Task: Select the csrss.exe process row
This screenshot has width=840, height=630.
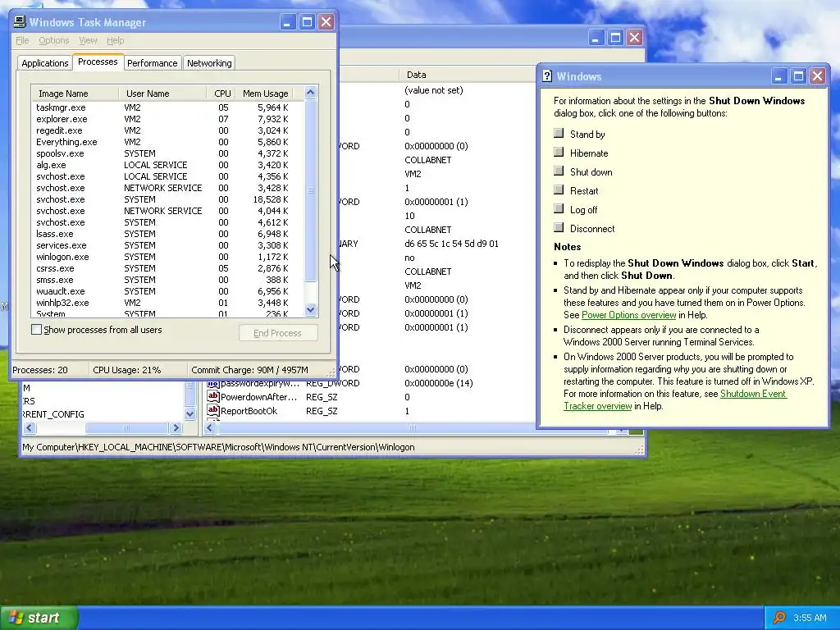Action: pos(167,268)
